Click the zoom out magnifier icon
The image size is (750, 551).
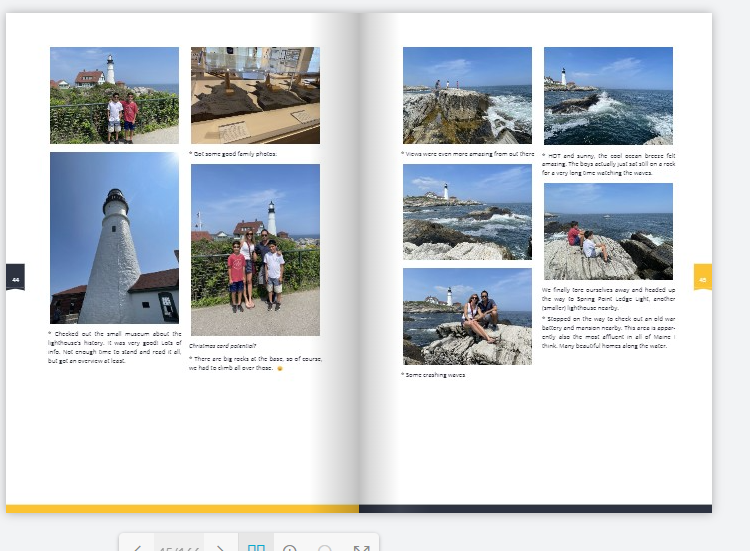[325, 546]
